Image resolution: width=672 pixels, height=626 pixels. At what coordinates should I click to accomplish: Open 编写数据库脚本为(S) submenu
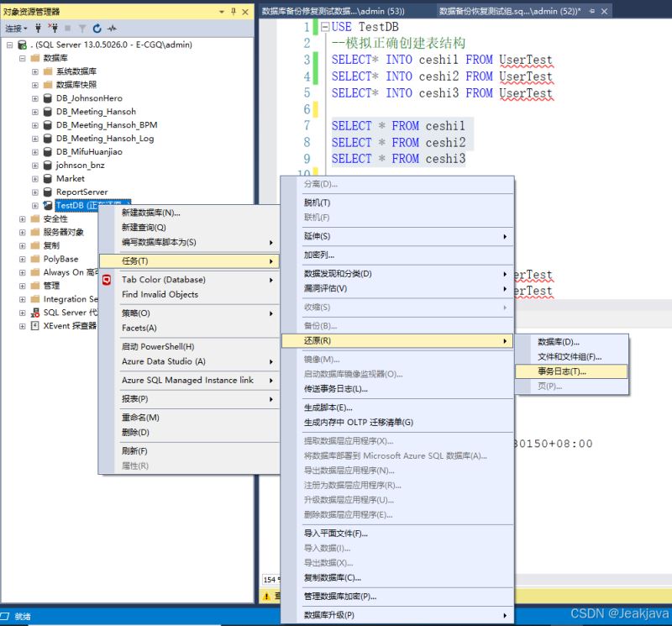coord(189,242)
